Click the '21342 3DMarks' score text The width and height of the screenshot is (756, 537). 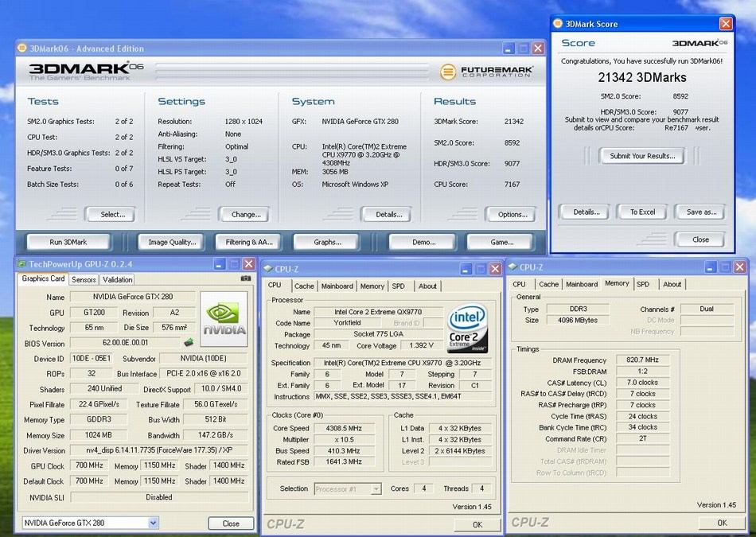tap(642, 78)
